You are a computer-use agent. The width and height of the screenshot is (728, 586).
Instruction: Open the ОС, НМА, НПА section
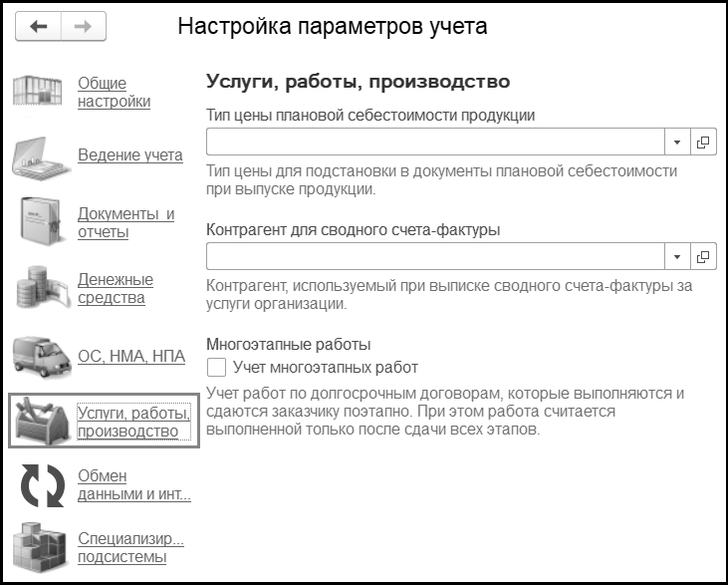(x=131, y=356)
